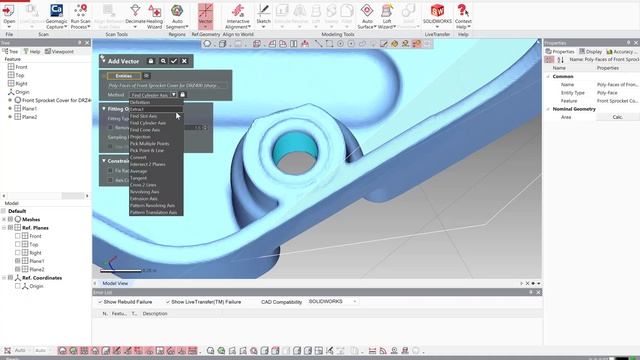Collapse the Ref. Planes node

4,228
